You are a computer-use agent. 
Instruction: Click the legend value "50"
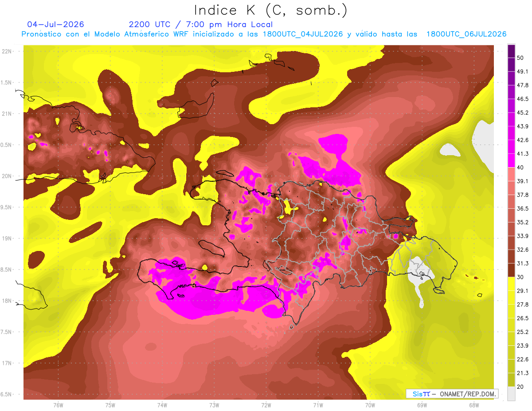520,58
